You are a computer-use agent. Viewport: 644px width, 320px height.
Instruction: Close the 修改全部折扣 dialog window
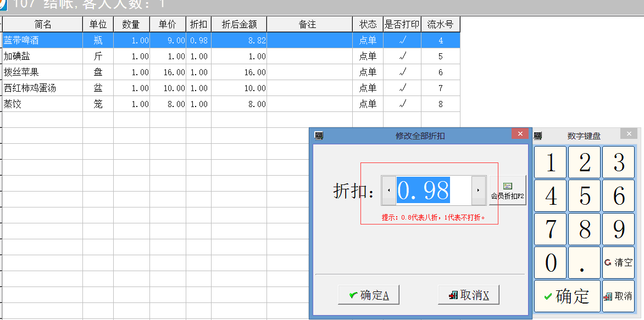click(519, 134)
